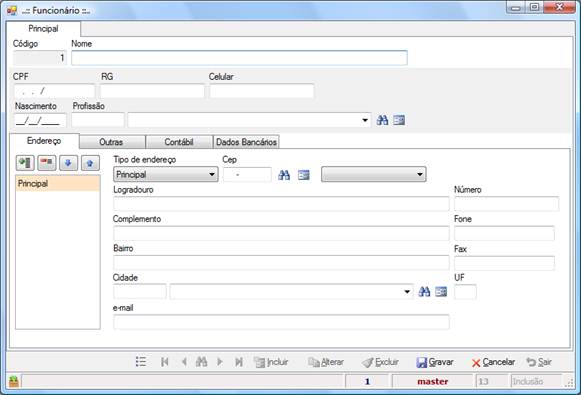Screen dimensions: 581x395
Task: Open Cidade register form icon
Action: [x=441, y=292]
